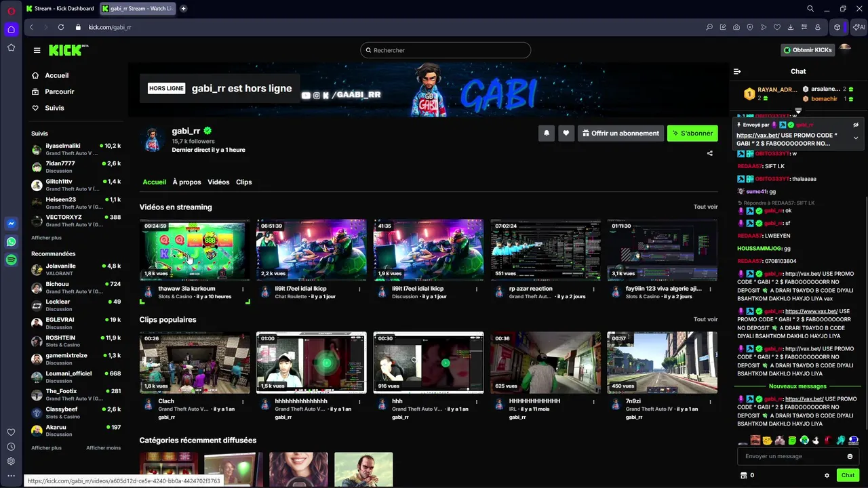Open the Kick hamburger sidebar menu
Viewport: 868px width, 488px height.
click(x=37, y=50)
